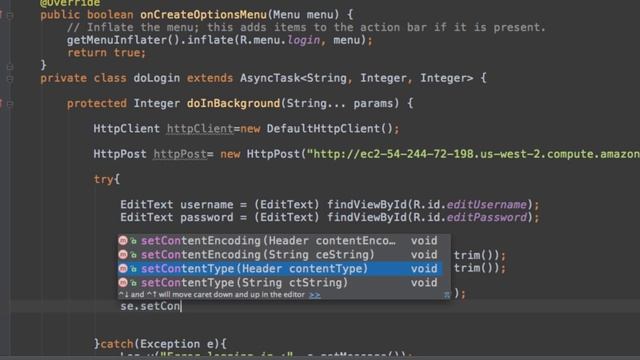This screenshot has height=360, width=640.
Task: Click the method icon of setContentEncoding(String ceString) suggestion
Action: pyautogui.click(x=123, y=254)
